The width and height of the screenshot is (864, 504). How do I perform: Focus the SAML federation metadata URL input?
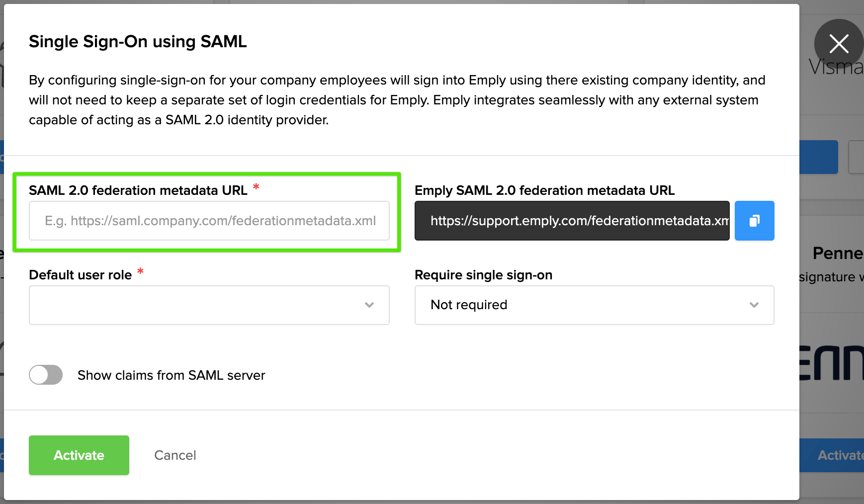tap(209, 221)
